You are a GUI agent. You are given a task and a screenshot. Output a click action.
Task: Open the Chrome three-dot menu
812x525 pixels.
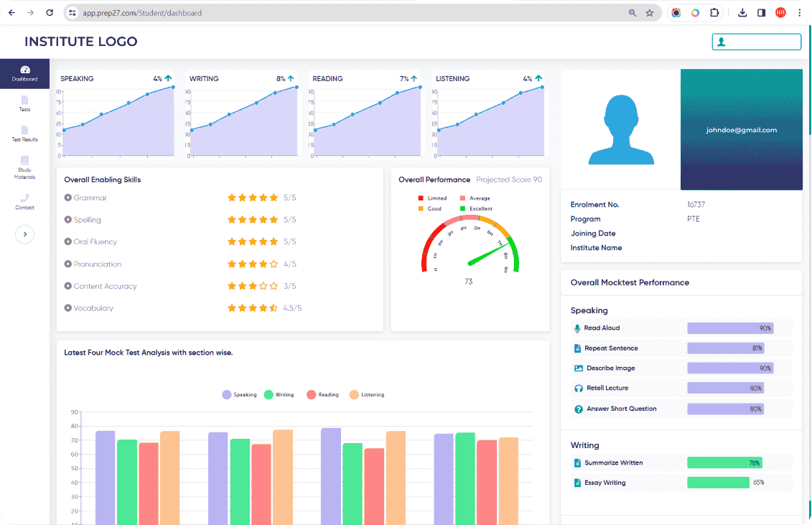pyautogui.click(x=799, y=13)
